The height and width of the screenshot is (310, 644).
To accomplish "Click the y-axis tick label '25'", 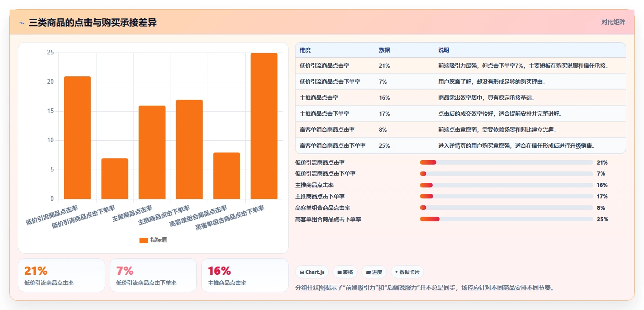I will coord(50,53).
